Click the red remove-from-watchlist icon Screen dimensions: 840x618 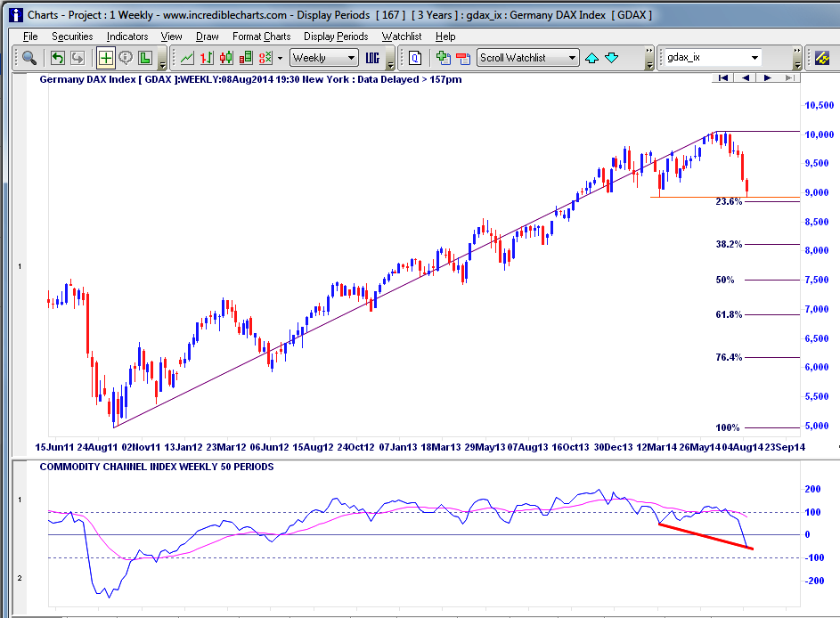click(463, 58)
